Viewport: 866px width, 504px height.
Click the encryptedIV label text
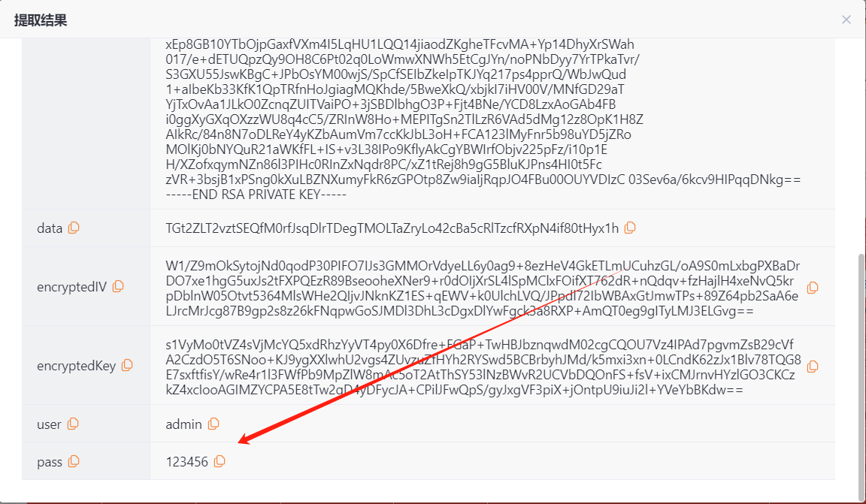point(72,287)
